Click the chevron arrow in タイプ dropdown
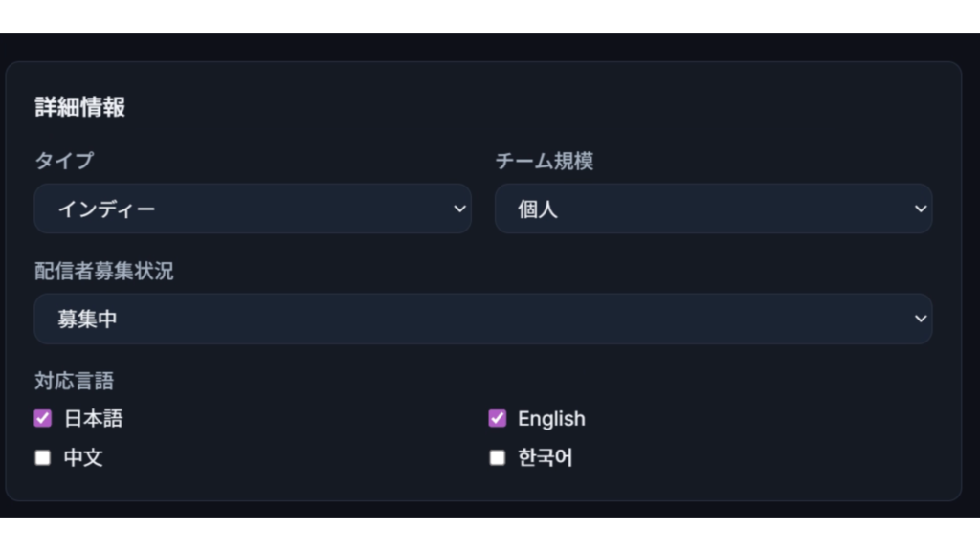Screen dimensions: 980x551 coord(459,209)
